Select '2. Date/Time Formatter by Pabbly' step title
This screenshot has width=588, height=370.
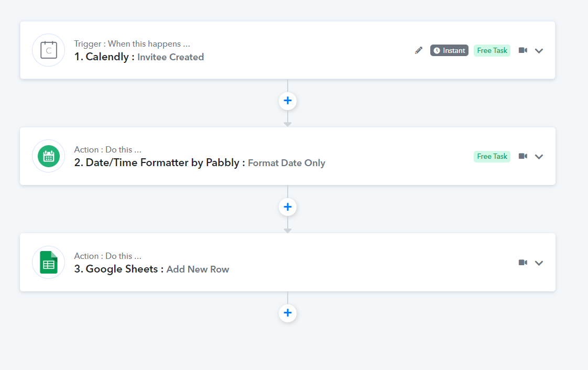click(x=157, y=162)
